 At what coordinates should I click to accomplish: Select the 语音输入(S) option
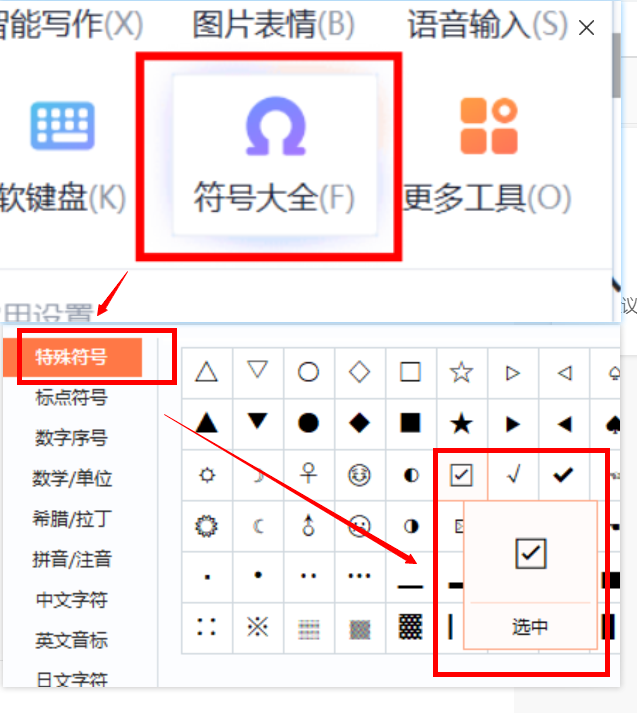pyautogui.click(x=488, y=24)
